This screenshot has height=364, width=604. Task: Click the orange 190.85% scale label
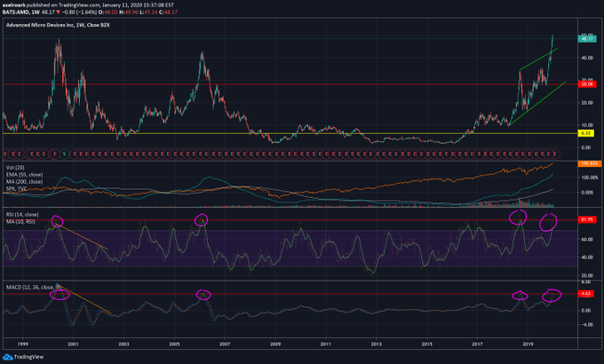pyautogui.click(x=590, y=163)
